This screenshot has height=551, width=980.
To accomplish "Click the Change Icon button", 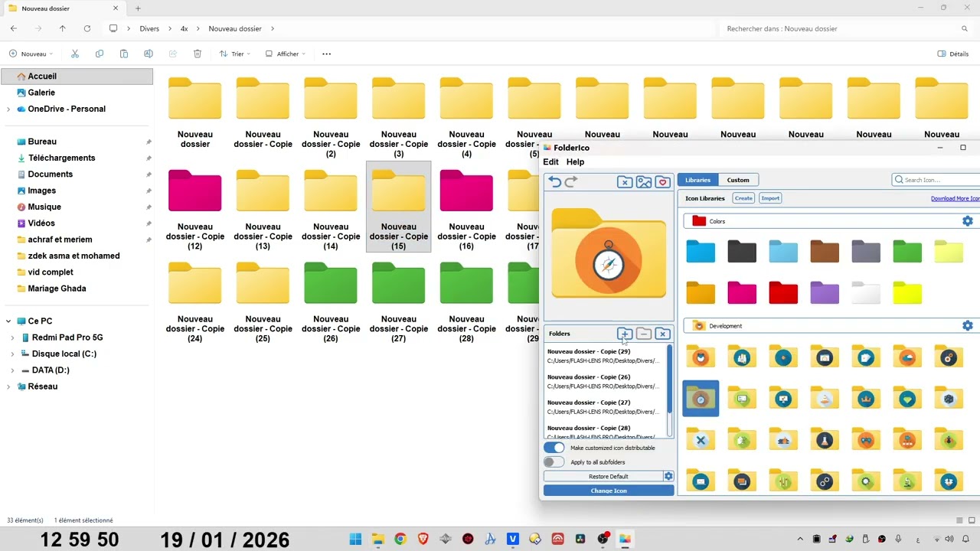I will 609,491.
